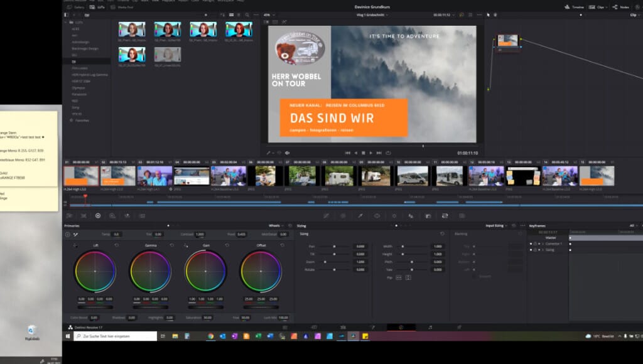Enable image wipe above the viewer

coord(266,22)
